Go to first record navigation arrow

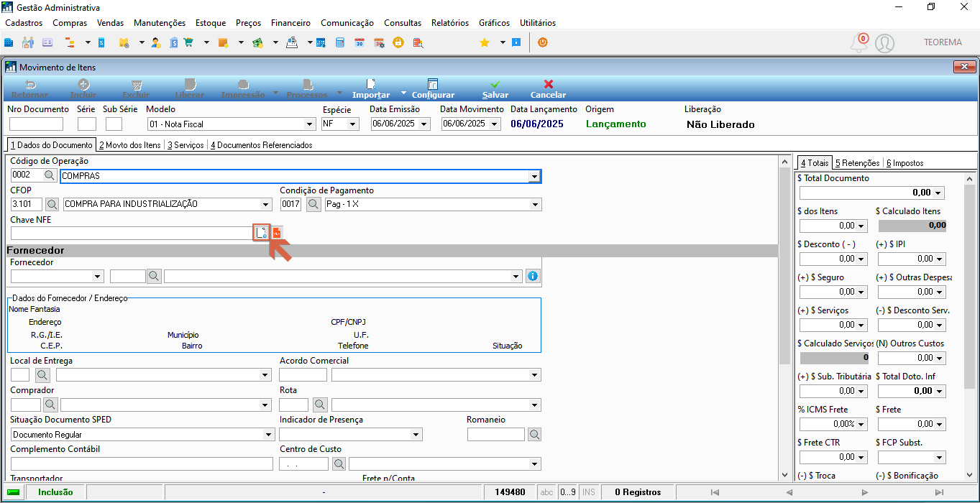tap(714, 492)
